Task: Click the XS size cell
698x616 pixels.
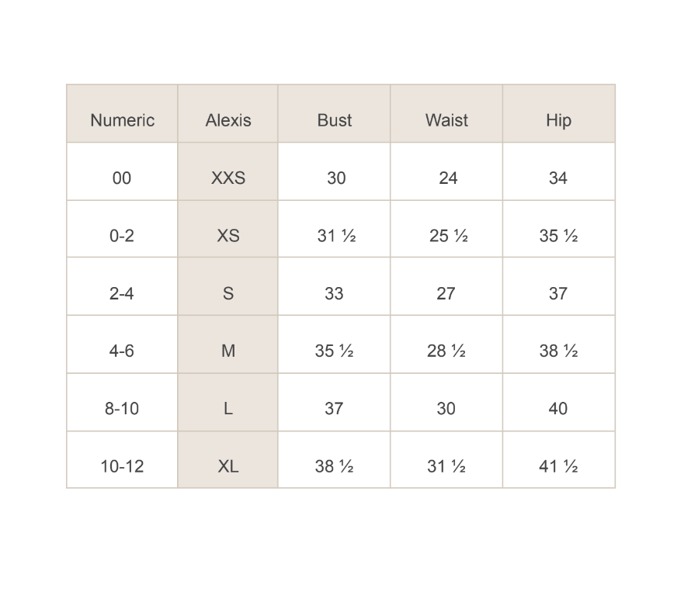Action: point(228,236)
